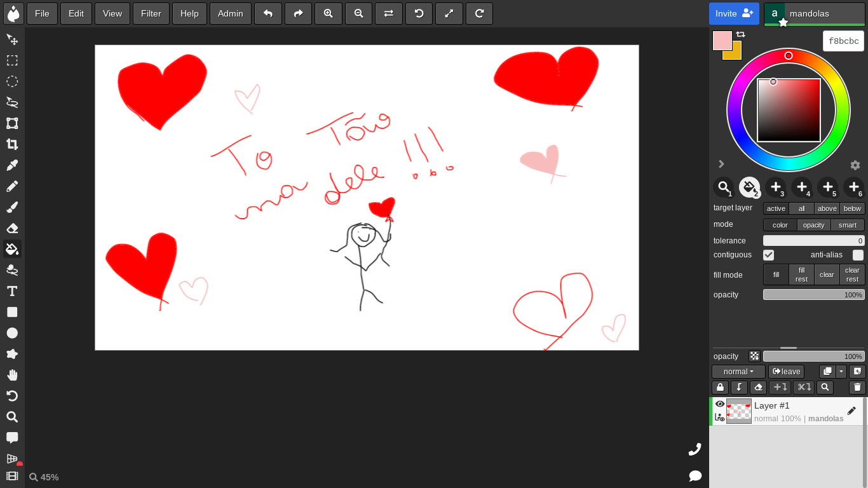The image size is (868, 488).
Task: Merge layer down with plus-arrow icon
Action: pos(780,388)
